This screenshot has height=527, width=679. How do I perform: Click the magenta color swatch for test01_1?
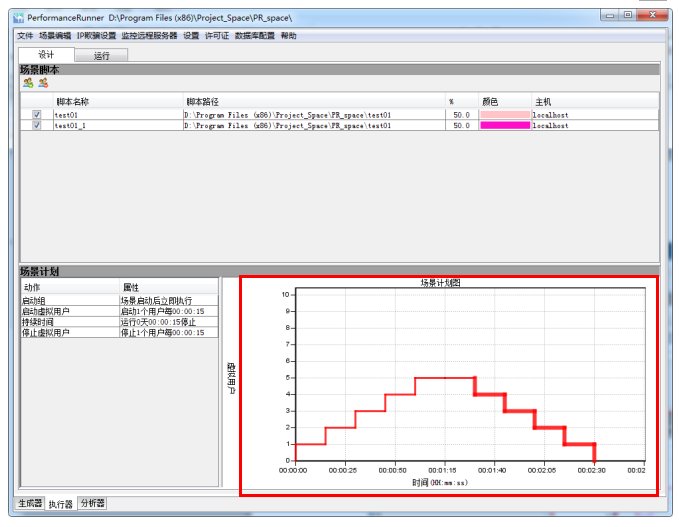[x=504, y=126]
